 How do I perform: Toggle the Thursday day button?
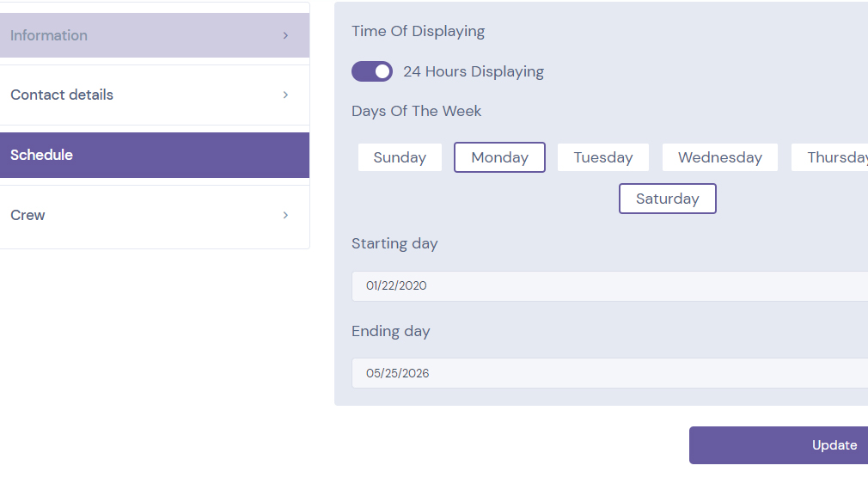830,157
